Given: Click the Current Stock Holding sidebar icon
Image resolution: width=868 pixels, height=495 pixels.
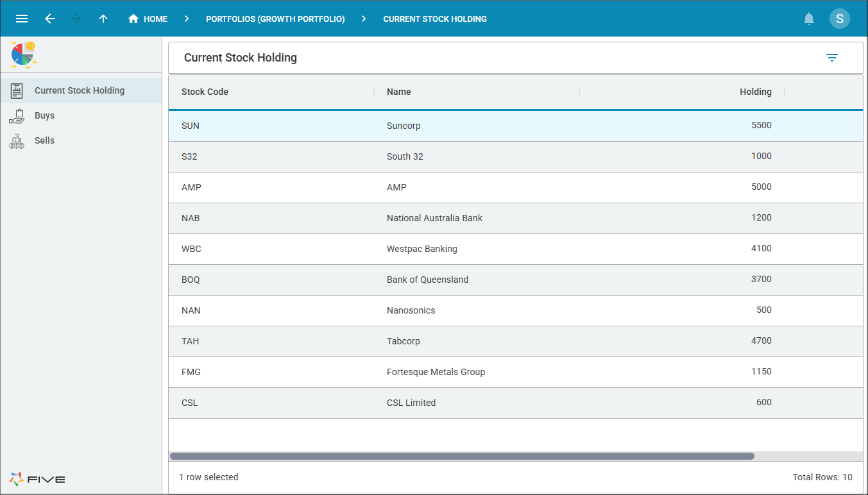Looking at the screenshot, I should [17, 90].
